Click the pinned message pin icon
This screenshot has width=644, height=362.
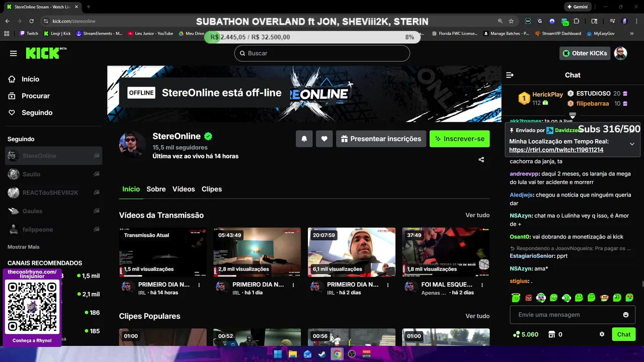click(512, 130)
